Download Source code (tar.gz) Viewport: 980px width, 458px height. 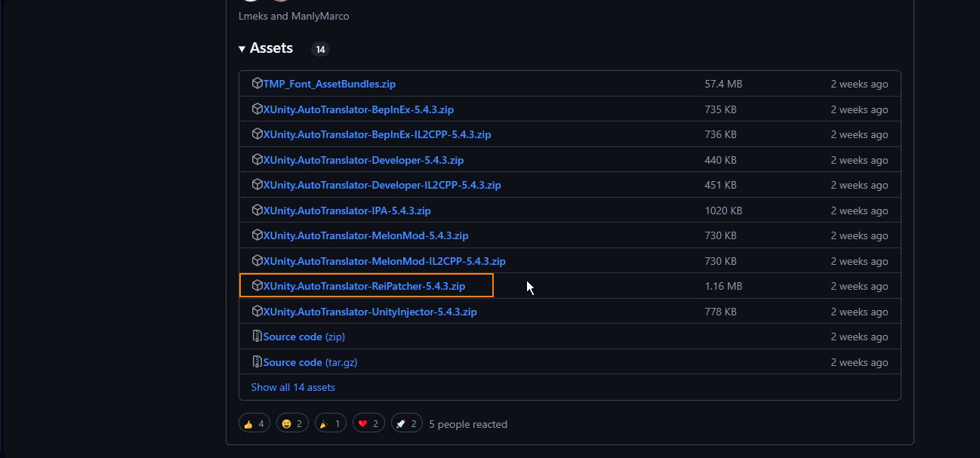[x=310, y=362]
